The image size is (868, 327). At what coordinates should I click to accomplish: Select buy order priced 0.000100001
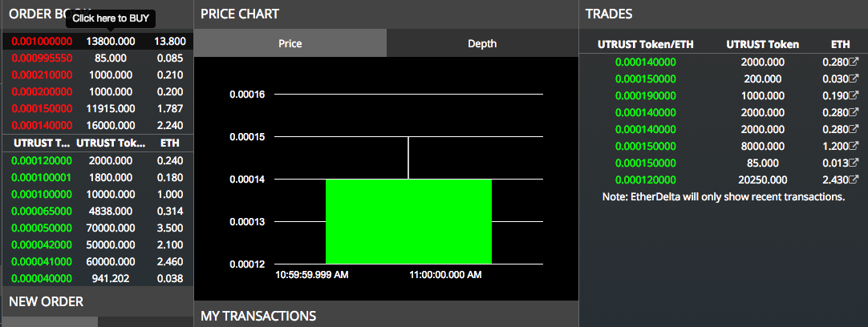pos(98,178)
